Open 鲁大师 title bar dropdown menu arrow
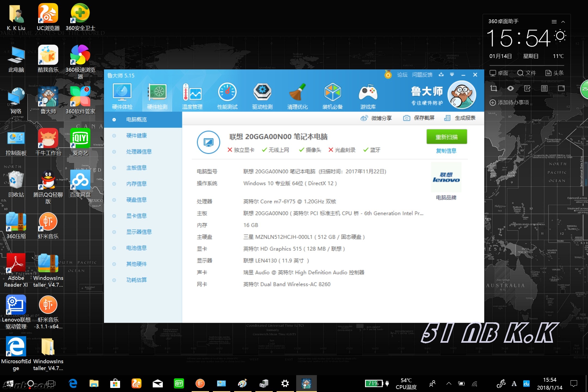The width and height of the screenshot is (588, 392). point(452,75)
